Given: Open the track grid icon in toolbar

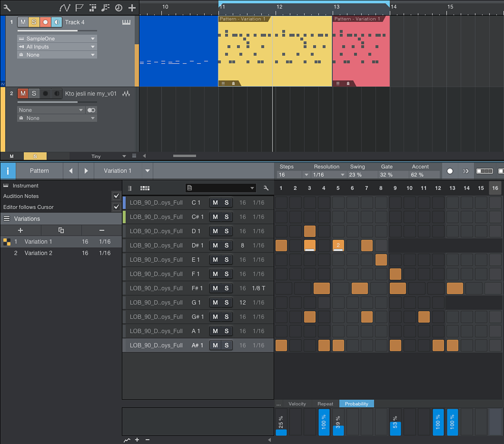Looking at the screenshot, I should point(93,8).
